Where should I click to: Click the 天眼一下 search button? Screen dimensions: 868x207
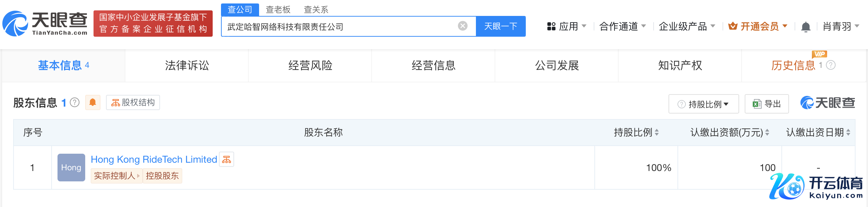501,26
